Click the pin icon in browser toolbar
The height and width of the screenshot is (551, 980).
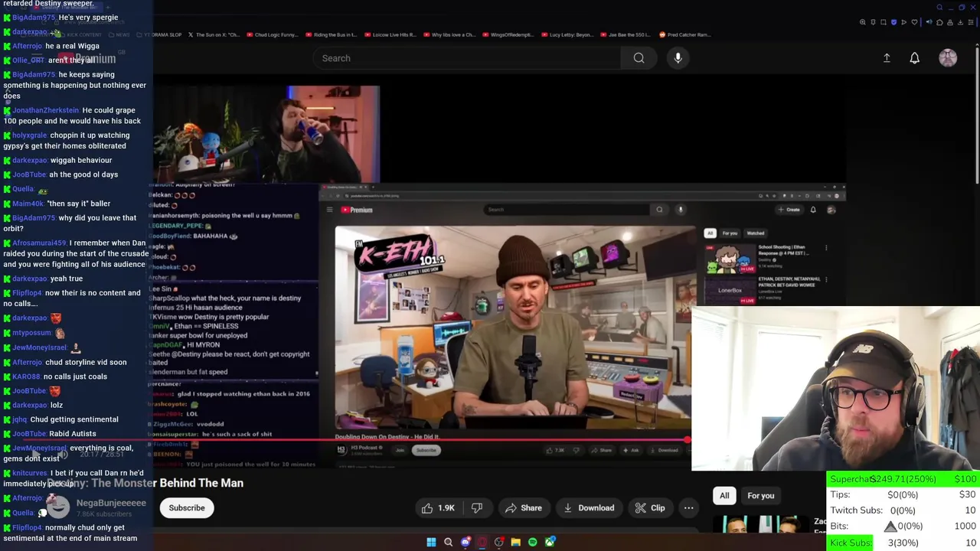[873, 22]
